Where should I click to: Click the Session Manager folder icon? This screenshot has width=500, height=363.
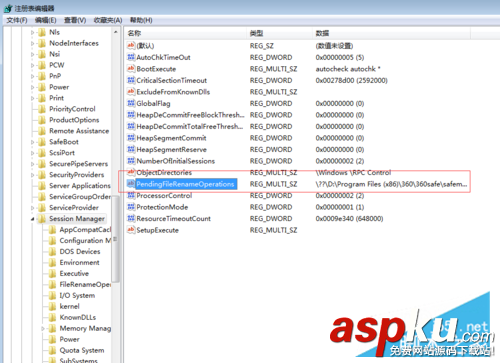pyautogui.click(x=42, y=219)
